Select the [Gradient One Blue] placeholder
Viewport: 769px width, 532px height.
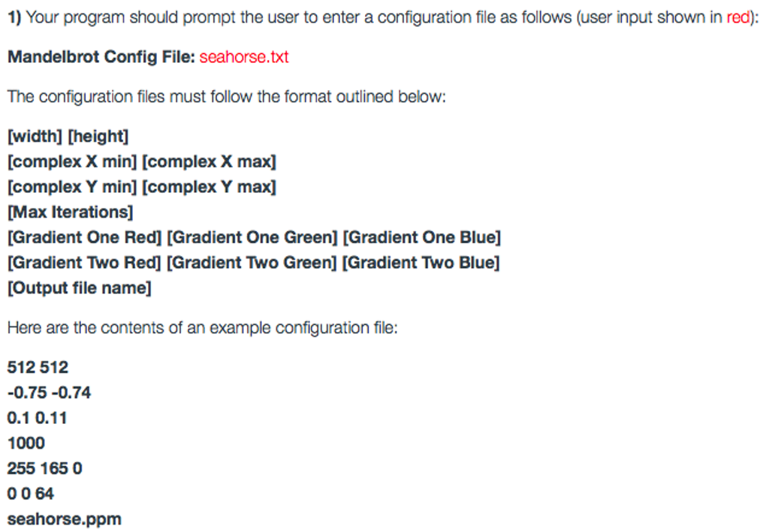422,238
